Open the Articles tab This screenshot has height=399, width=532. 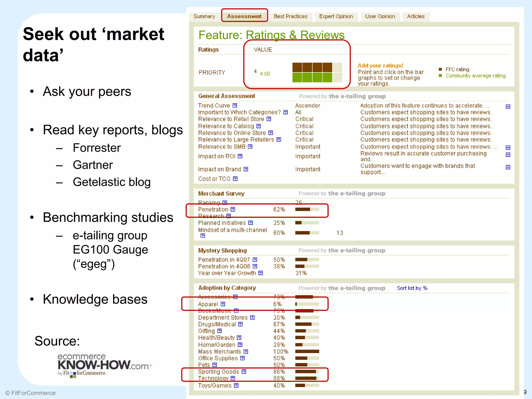click(416, 16)
